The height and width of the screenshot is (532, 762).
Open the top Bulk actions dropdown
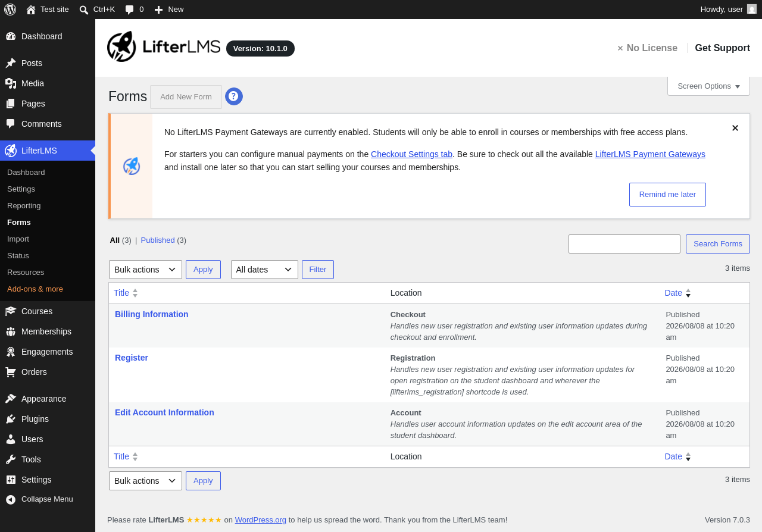point(145,270)
